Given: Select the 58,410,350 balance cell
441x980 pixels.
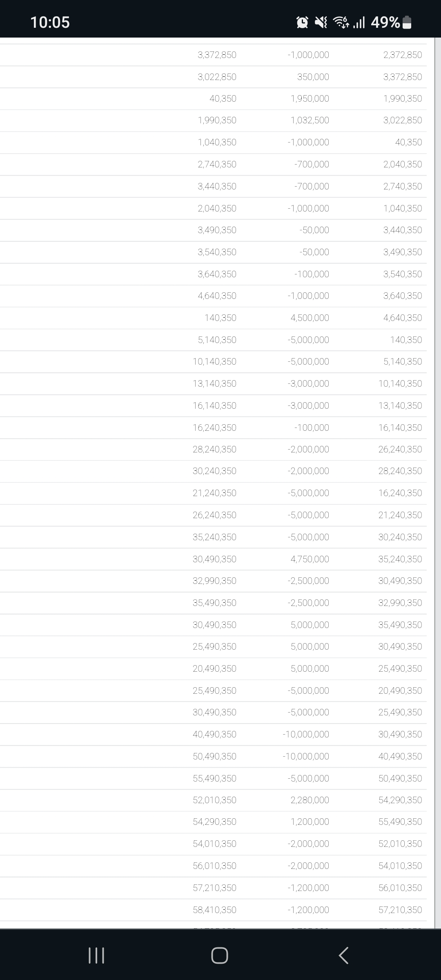Looking at the screenshot, I should click(214, 910).
